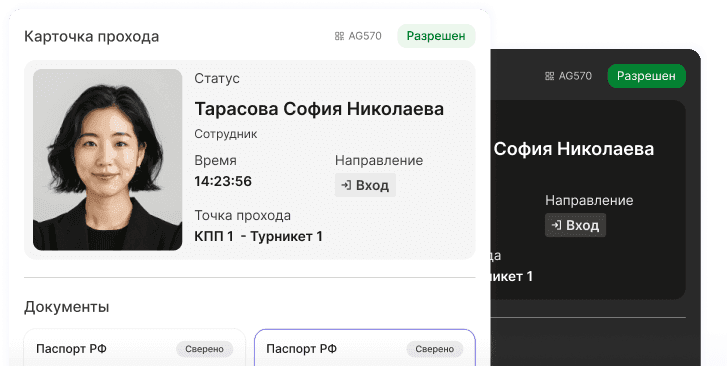Click the Сверено badge on highlighted passport card
The image size is (727, 366).
tap(434, 349)
